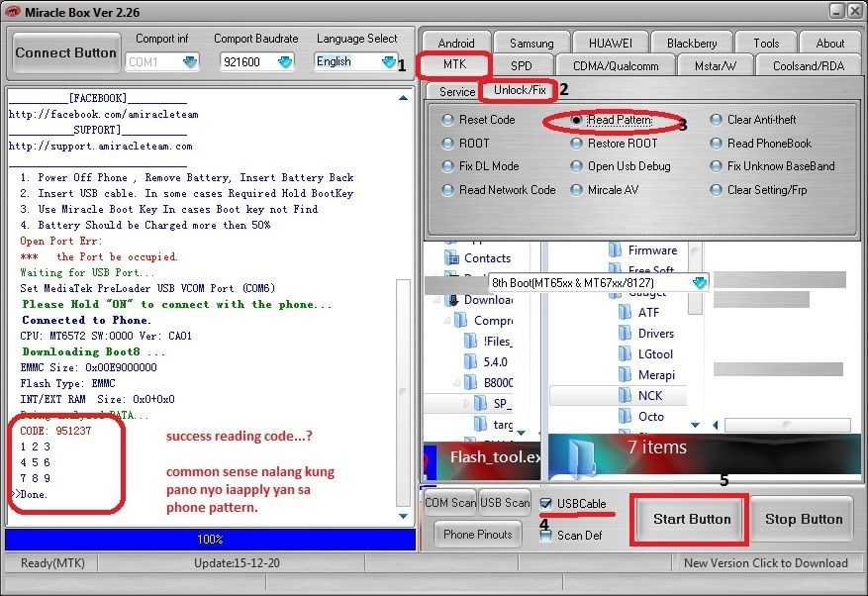Expand the SP_ folder tree node
Screen dimensions: 868x596
click(x=466, y=403)
